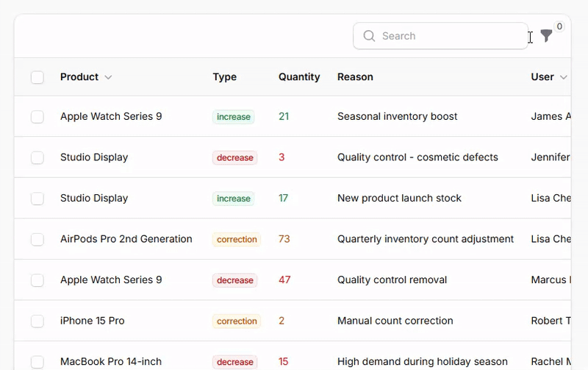The height and width of the screenshot is (370, 588).
Task: Check the Quality control - cosmetic defects row checkbox
Action: [x=37, y=157]
